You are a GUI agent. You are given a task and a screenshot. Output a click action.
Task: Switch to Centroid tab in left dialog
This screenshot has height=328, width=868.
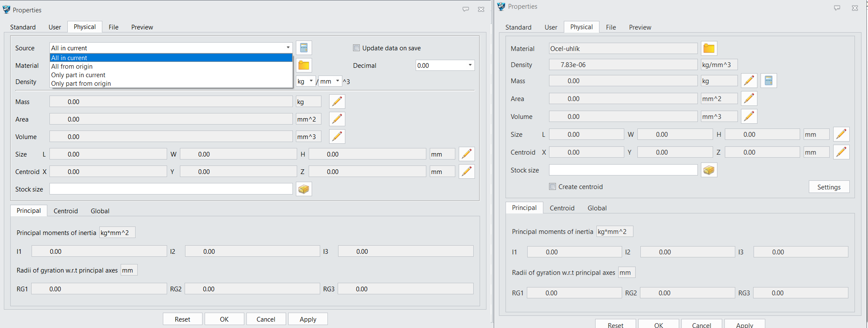(x=66, y=211)
